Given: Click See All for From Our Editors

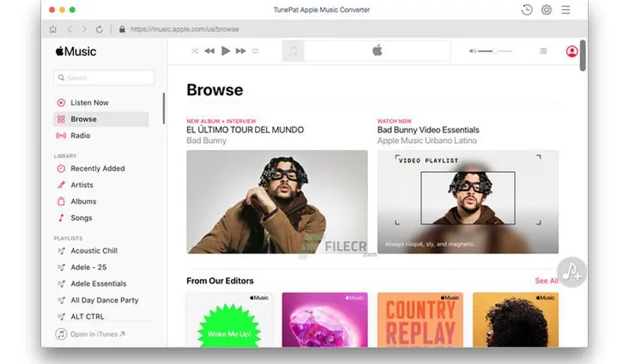Looking at the screenshot, I should coord(546,281).
